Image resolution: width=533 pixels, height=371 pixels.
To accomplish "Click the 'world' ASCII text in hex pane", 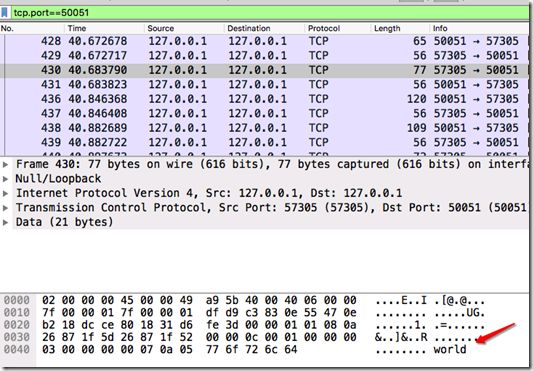I will click(x=450, y=349).
